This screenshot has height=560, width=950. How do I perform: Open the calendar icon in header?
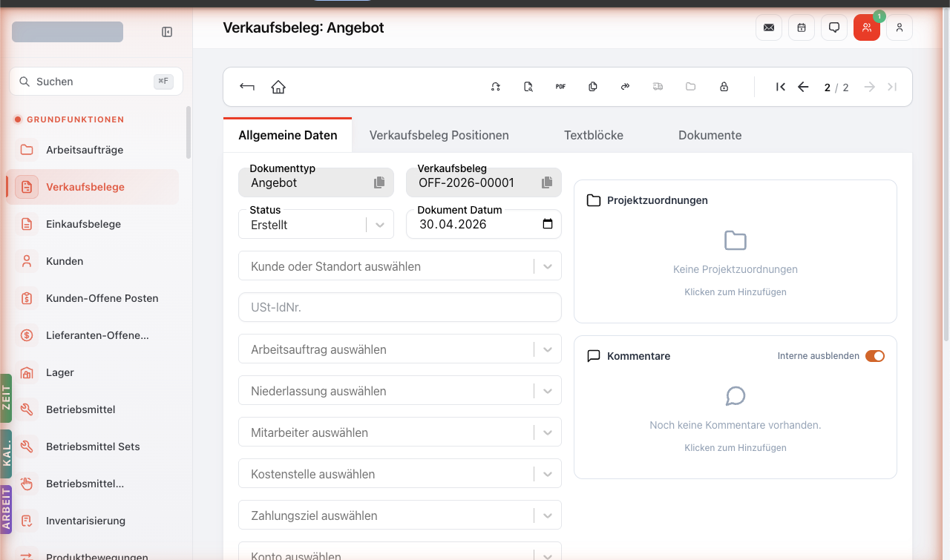pos(802,27)
